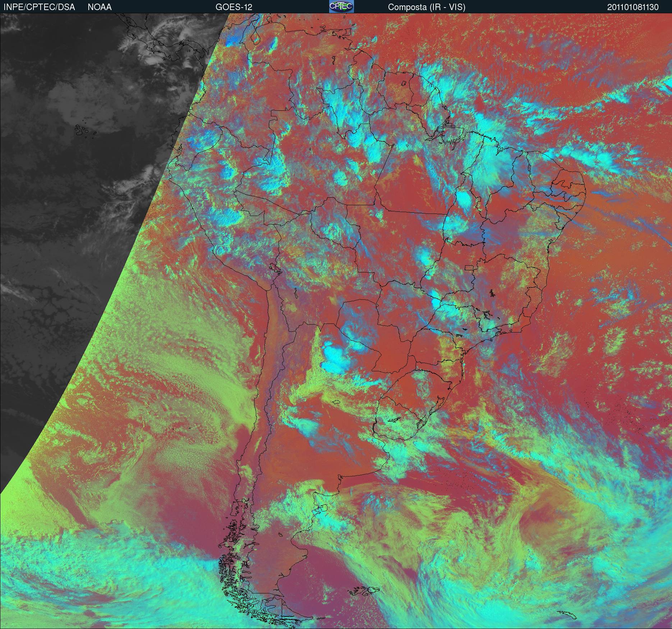Click the CPTEC logo in the header
672x629 pixels.
(341, 6)
